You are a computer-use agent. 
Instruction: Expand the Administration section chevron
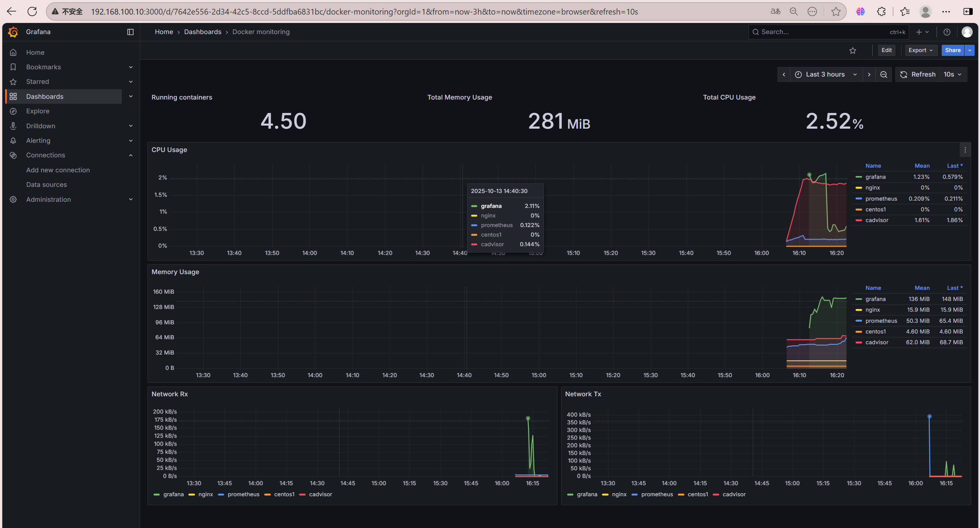click(x=131, y=199)
